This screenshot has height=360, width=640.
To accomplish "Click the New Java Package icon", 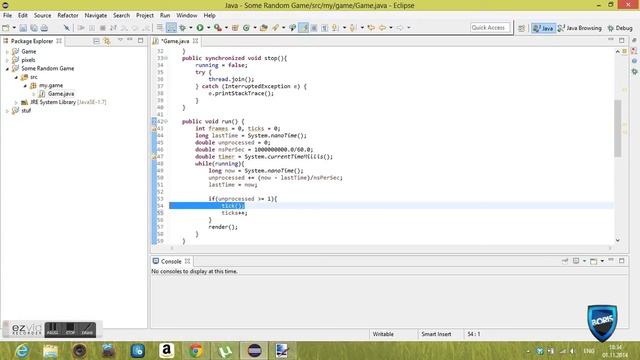I will pos(235,28).
